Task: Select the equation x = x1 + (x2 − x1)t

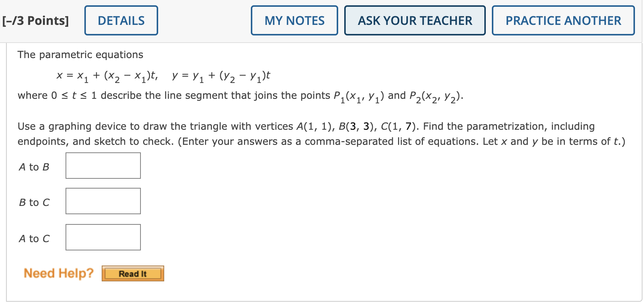Action: pyautogui.click(x=107, y=75)
